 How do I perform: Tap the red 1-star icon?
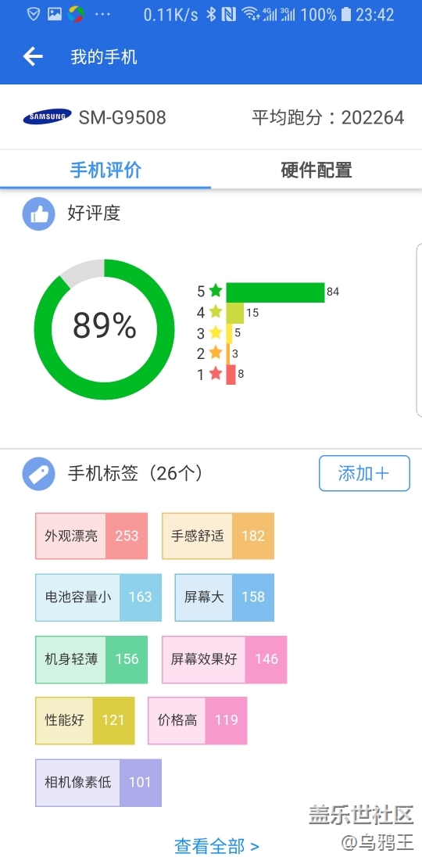pos(216,375)
